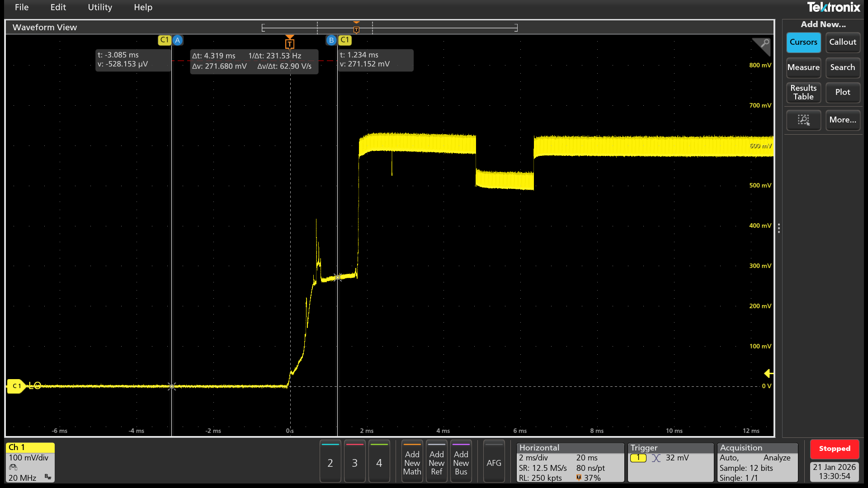Image resolution: width=868 pixels, height=488 pixels.
Task: Click the three-dot panel divider handle
Action: (x=778, y=228)
